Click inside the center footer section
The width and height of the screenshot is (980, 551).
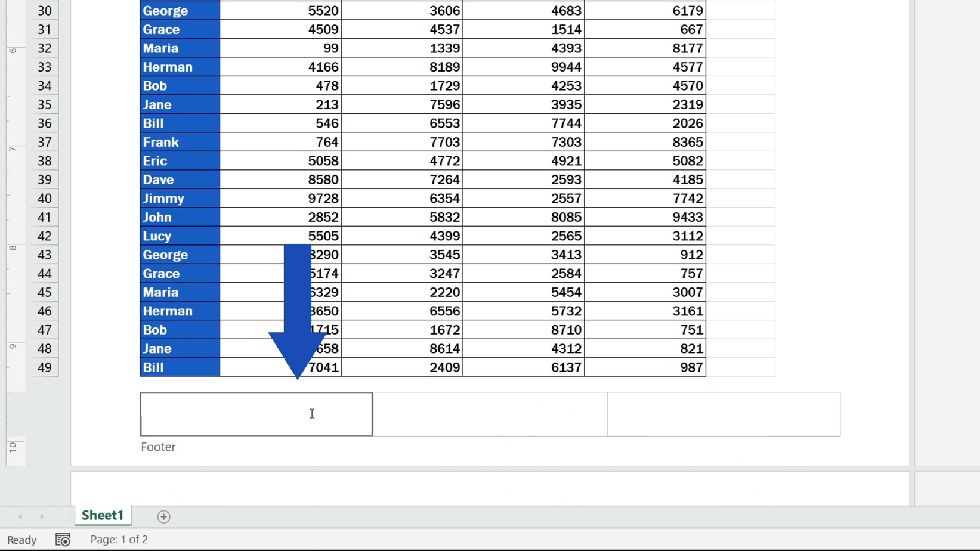[489, 414]
